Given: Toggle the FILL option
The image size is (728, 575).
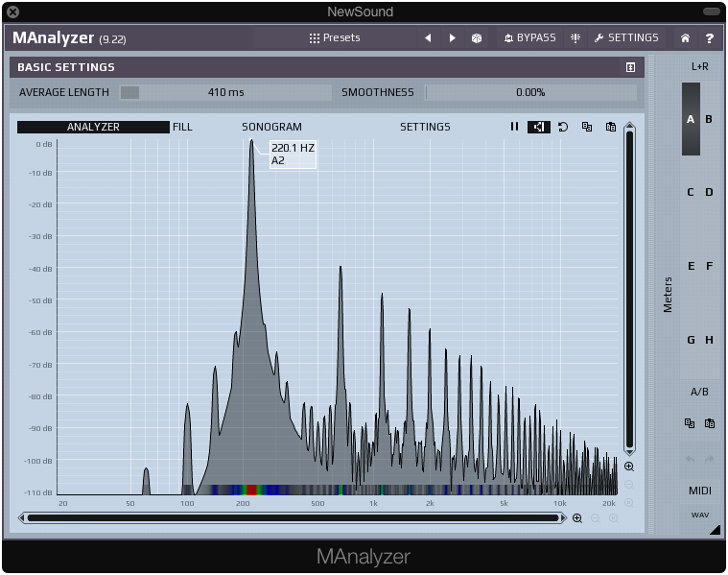Looking at the screenshot, I should (x=182, y=127).
